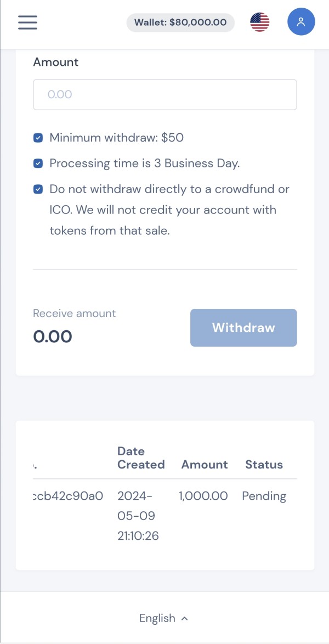The image size is (329, 644).
Task: Click the Amount label above input
Action: (x=55, y=62)
